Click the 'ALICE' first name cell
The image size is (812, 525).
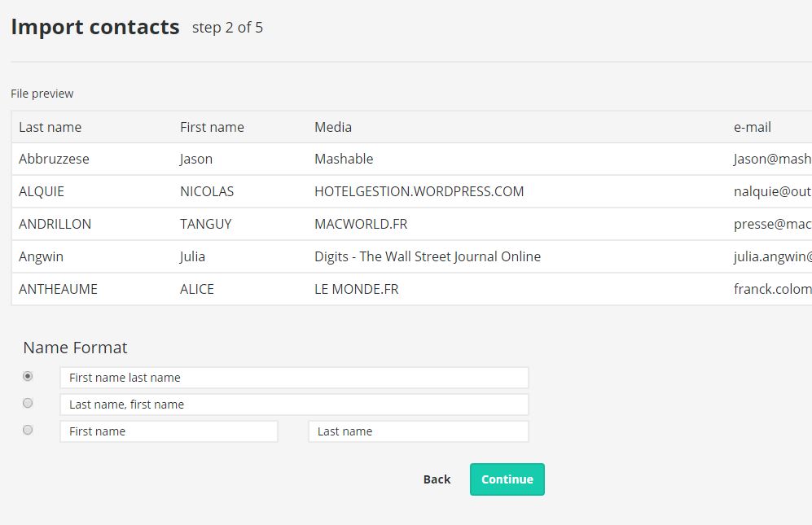pos(197,290)
